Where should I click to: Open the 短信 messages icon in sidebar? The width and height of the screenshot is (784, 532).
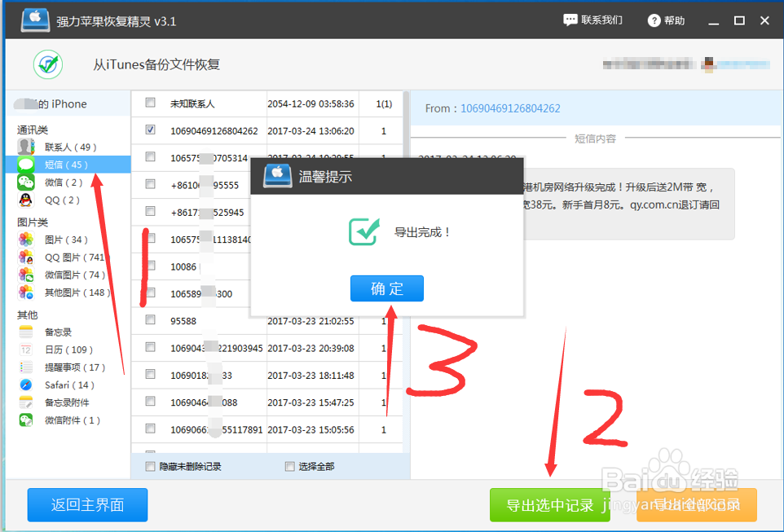click(24, 163)
